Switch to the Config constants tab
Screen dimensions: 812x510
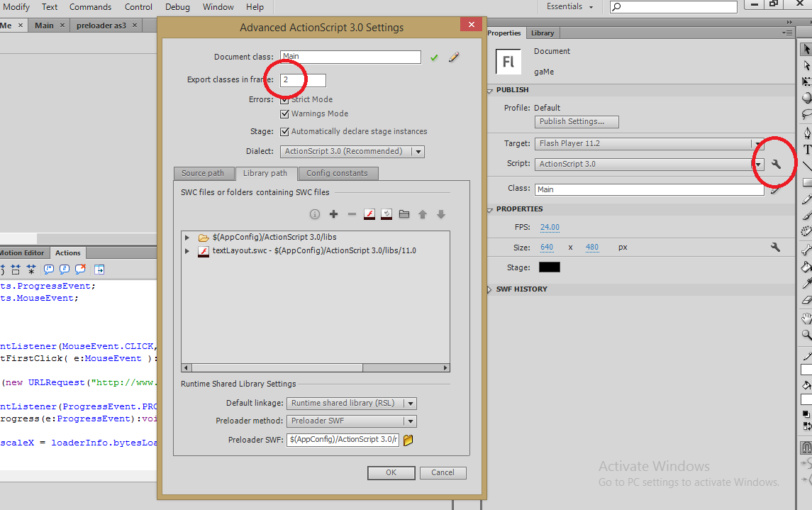click(337, 174)
